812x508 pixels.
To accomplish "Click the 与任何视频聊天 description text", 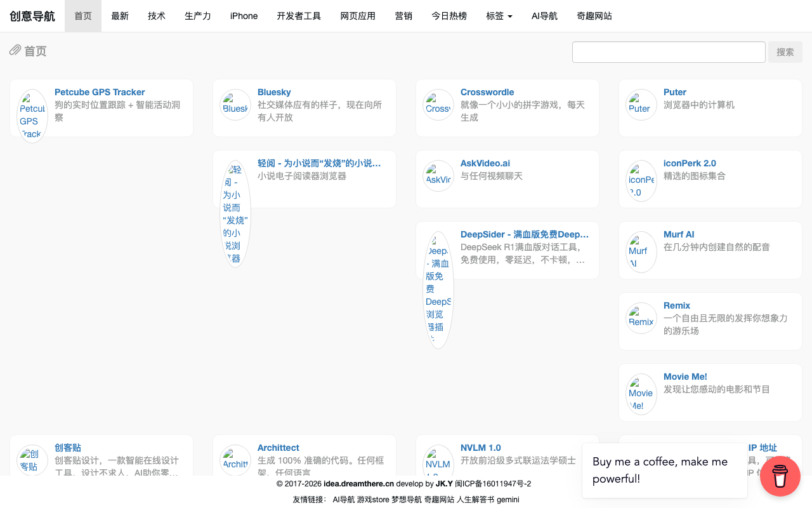I will click(492, 176).
